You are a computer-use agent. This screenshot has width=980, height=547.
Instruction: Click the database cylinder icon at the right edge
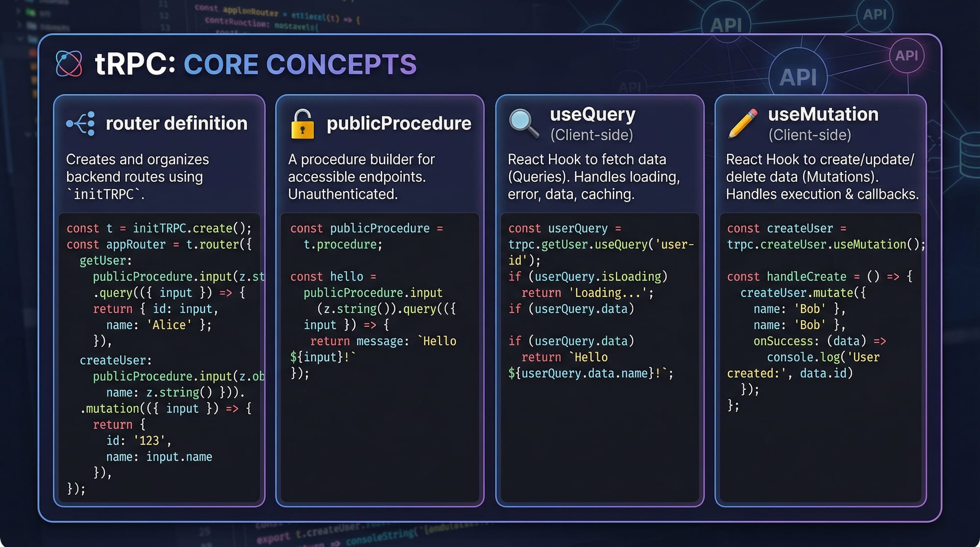click(x=970, y=154)
